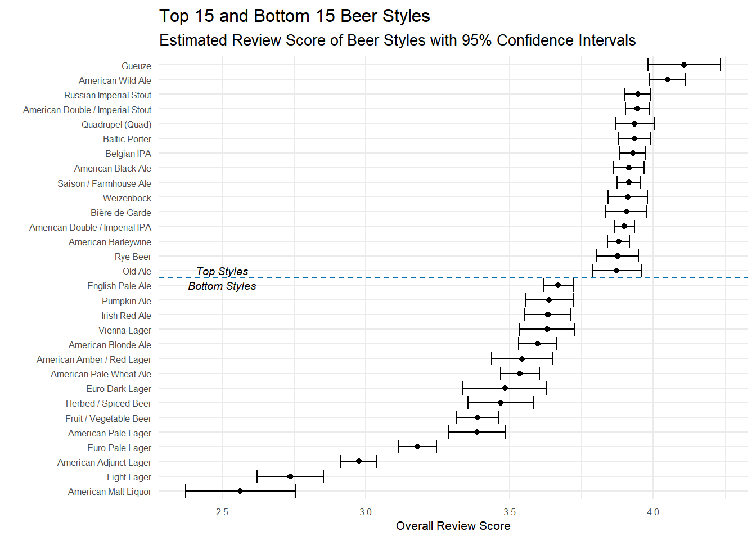
Task: Click the 'Bière de Garde' style label
Action: coord(121,213)
